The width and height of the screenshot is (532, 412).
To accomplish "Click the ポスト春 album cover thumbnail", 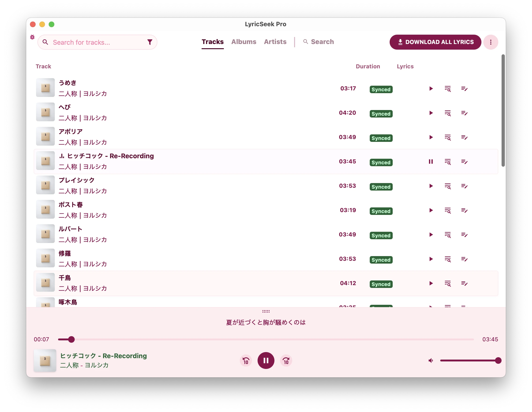I will tap(45, 210).
